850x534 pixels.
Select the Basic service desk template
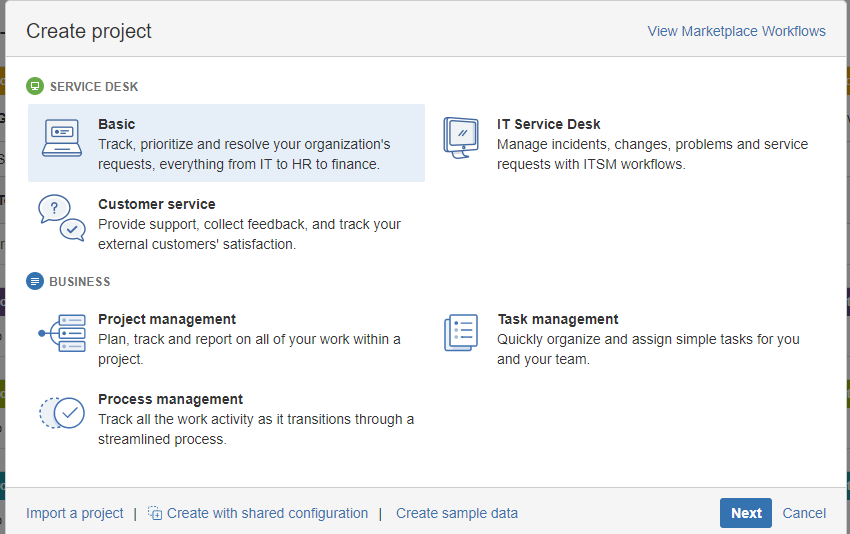[226, 143]
